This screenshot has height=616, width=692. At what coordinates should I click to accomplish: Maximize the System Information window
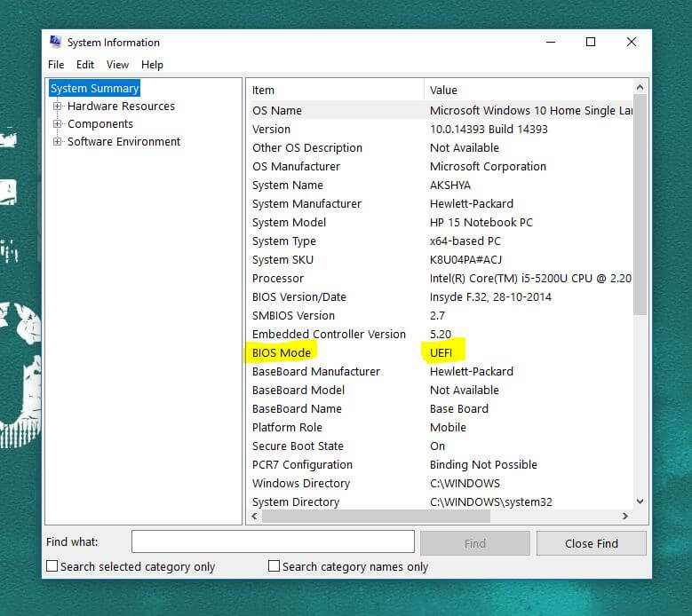(x=591, y=42)
